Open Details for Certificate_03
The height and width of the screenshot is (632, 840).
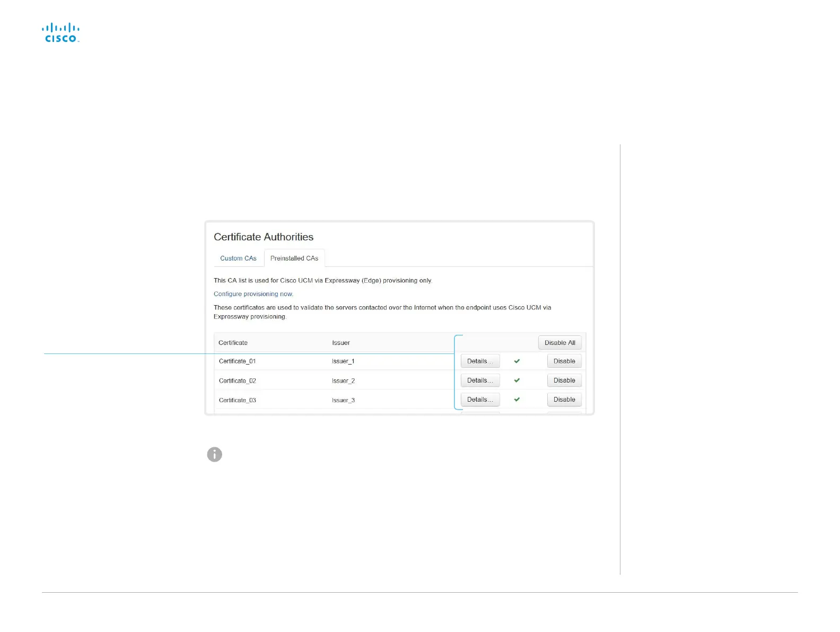point(480,400)
